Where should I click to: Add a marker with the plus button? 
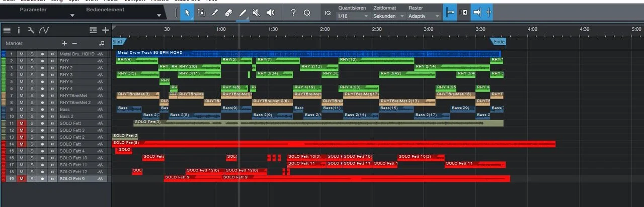[64, 43]
